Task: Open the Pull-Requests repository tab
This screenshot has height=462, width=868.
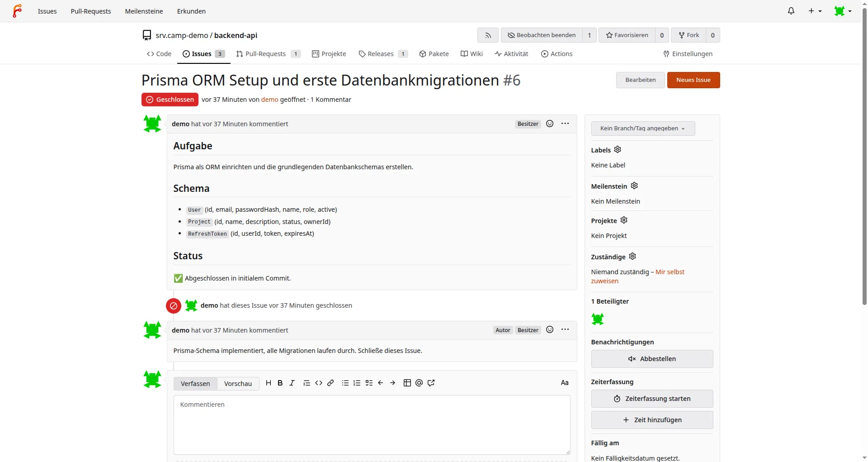Action: [x=268, y=54]
